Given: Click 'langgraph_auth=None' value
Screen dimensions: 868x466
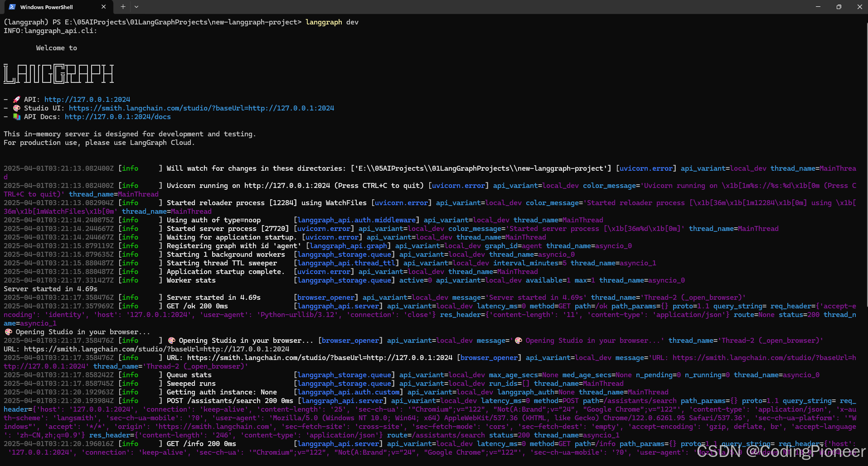Looking at the screenshot, I should coord(536,392).
